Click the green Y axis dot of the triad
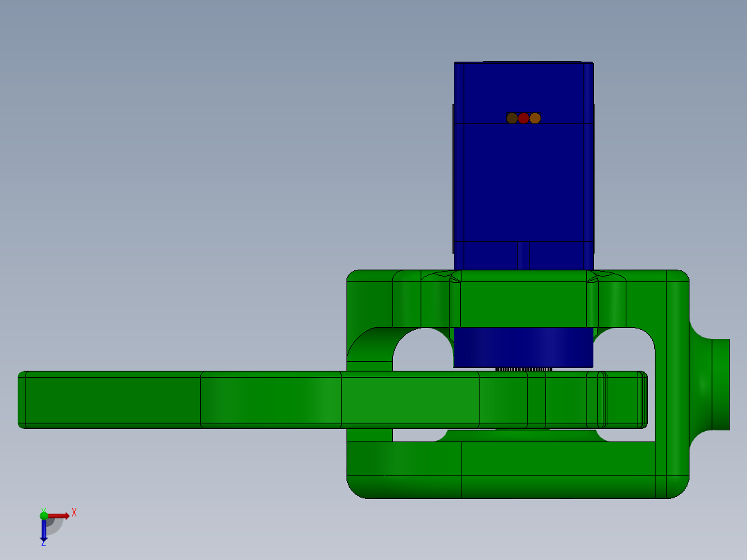This screenshot has height=560, width=747. (x=44, y=515)
